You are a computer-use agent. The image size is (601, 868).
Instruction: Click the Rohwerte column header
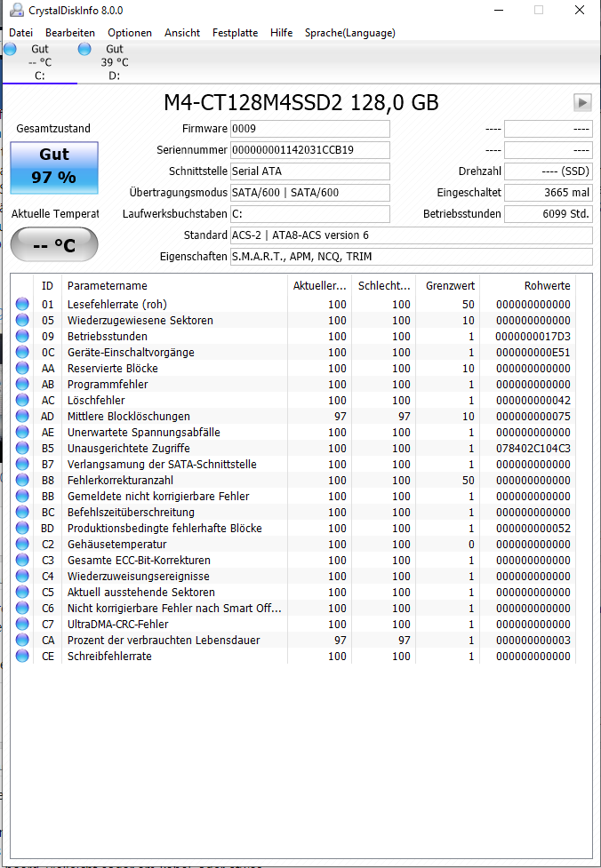click(x=527, y=286)
